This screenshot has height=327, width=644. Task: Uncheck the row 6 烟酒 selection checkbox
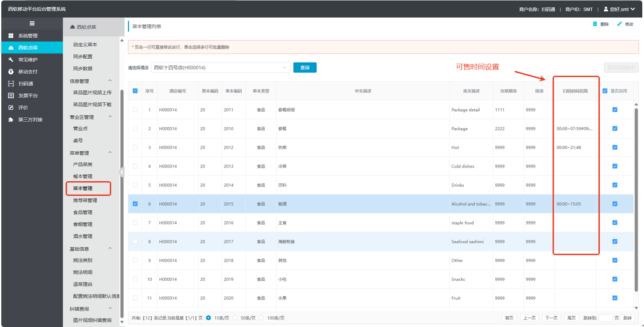(135, 204)
